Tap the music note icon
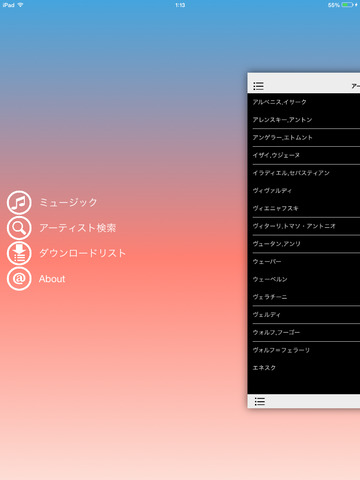Viewport: 360px width, 480px height. click(x=19, y=202)
